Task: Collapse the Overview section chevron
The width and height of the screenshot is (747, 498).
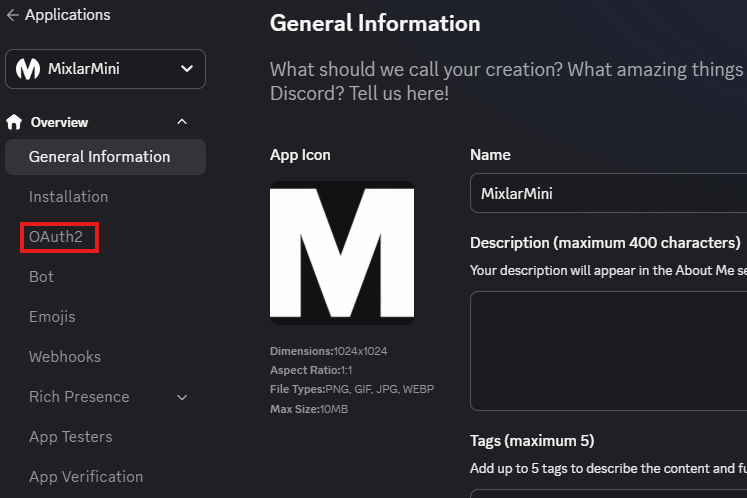Action: click(182, 122)
